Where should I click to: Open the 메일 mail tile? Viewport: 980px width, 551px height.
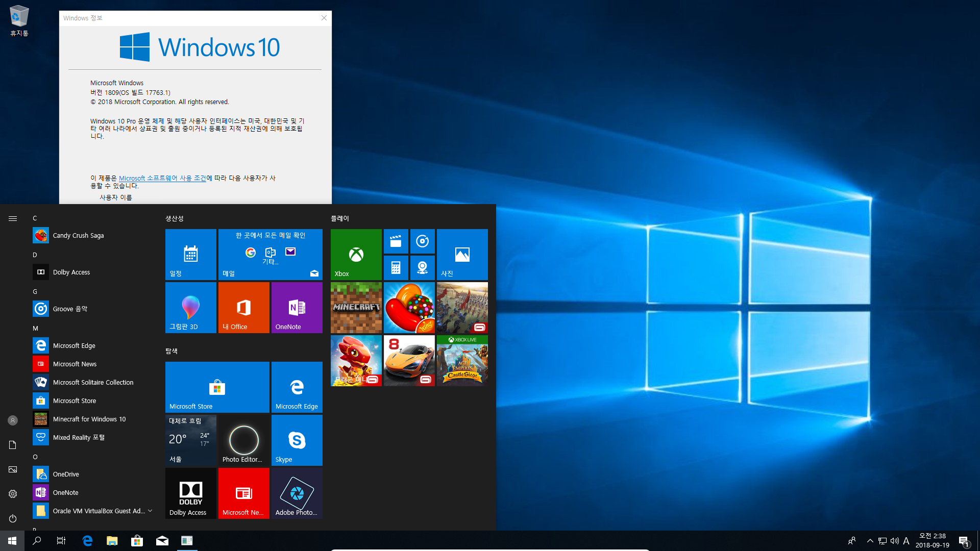click(271, 255)
